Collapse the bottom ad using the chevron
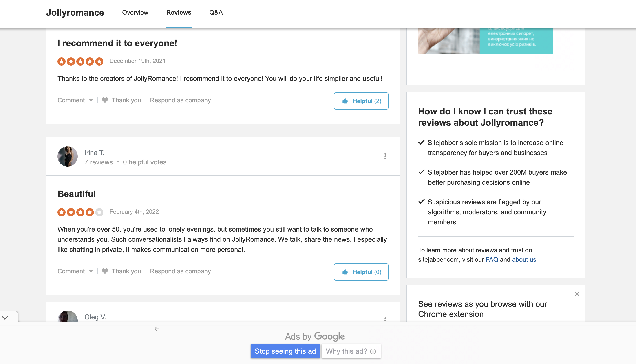 5,318
